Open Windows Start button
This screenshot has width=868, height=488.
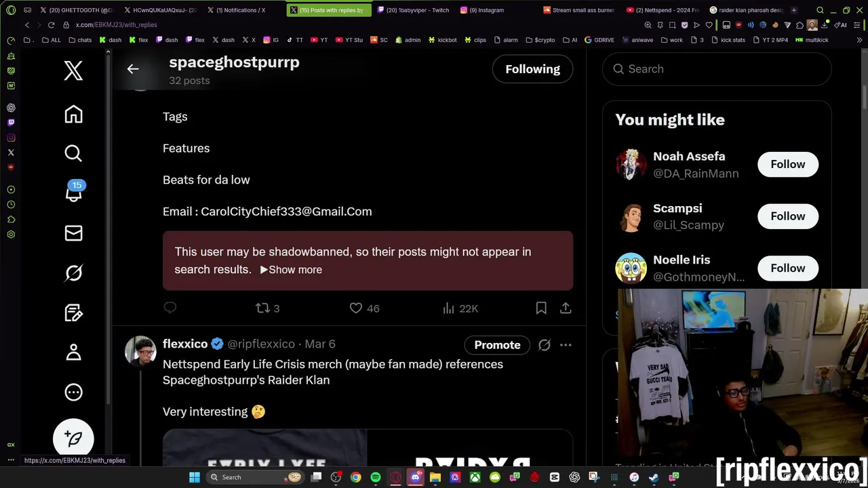[x=195, y=477]
